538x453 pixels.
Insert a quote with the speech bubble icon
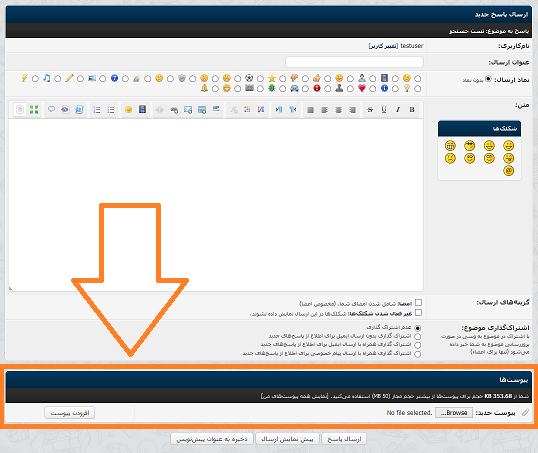(51, 109)
